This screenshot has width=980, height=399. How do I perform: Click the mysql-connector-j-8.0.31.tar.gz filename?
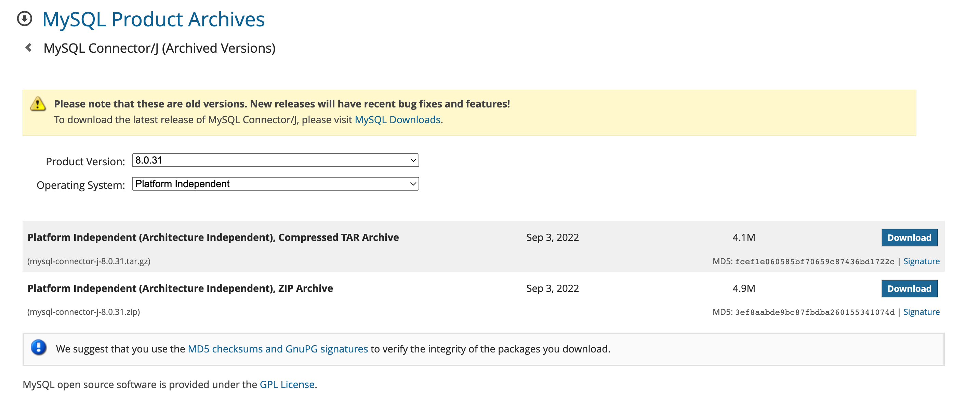coord(89,261)
